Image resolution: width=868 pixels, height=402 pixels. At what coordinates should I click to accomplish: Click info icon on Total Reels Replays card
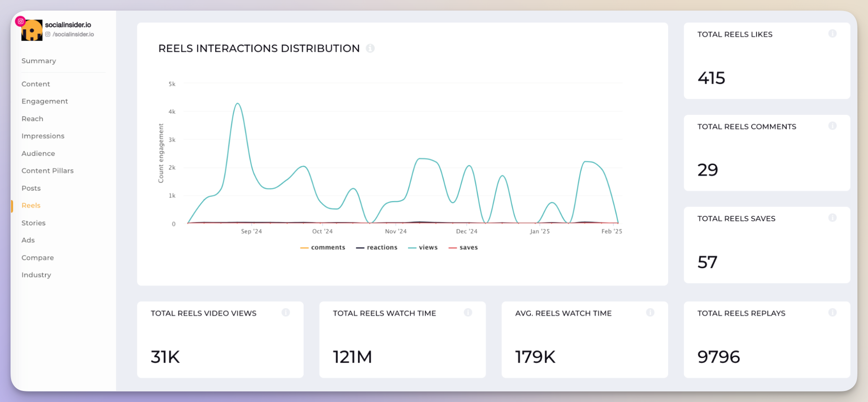pyautogui.click(x=832, y=313)
